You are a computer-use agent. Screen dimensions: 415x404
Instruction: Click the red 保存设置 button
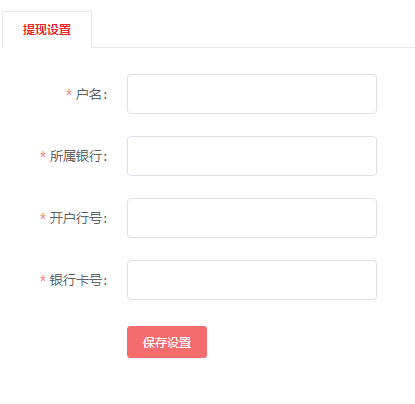[167, 342]
